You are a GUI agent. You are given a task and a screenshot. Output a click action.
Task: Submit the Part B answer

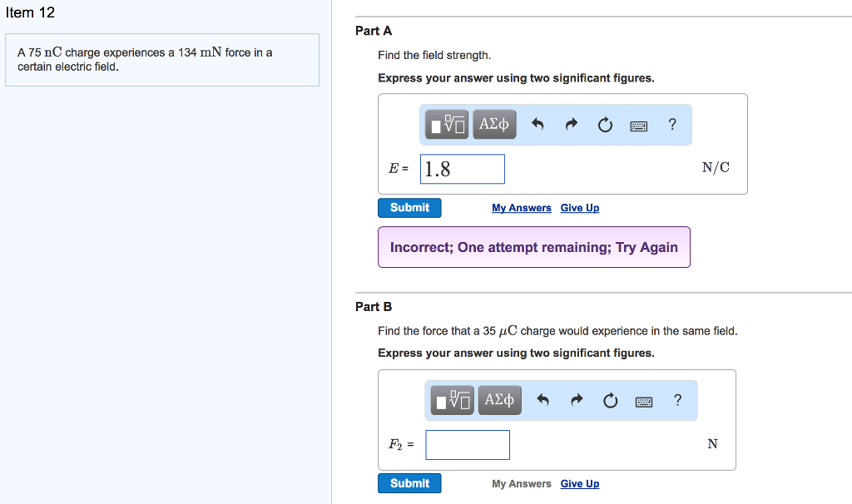(409, 483)
